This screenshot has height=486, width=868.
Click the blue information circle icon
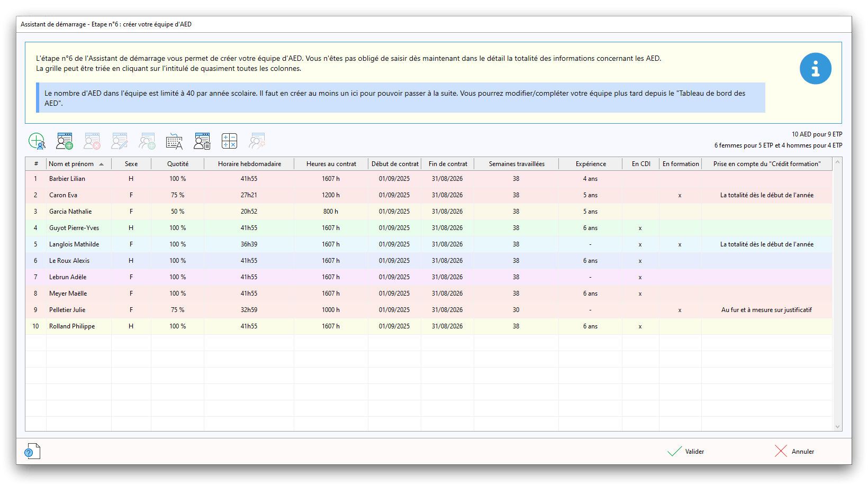(815, 69)
